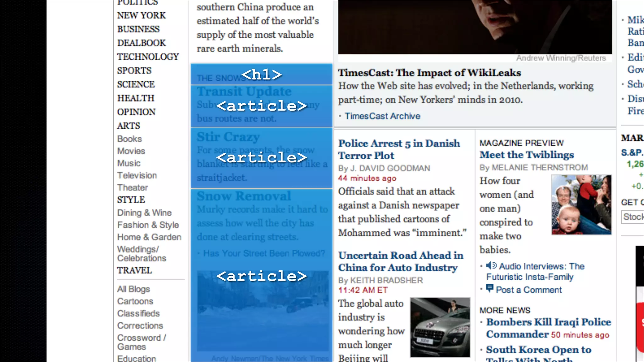Open Audio Interviews: The Futuristic Insta-Family
This screenshot has width=644, height=362.
tap(535, 272)
